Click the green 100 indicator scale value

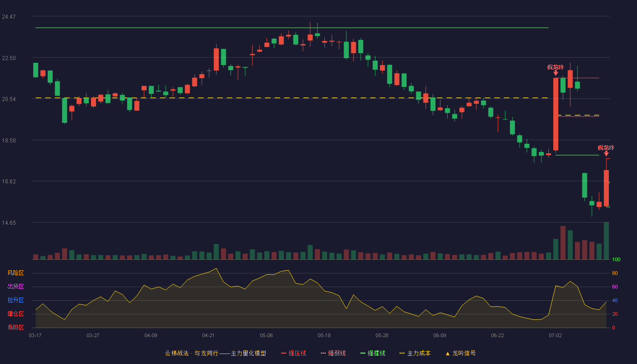pos(616,260)
